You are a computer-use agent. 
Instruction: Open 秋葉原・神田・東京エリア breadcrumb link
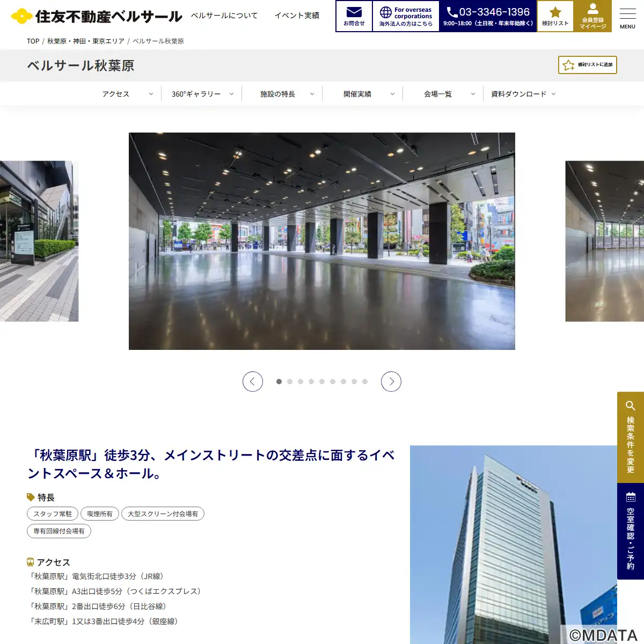(86, 41)
